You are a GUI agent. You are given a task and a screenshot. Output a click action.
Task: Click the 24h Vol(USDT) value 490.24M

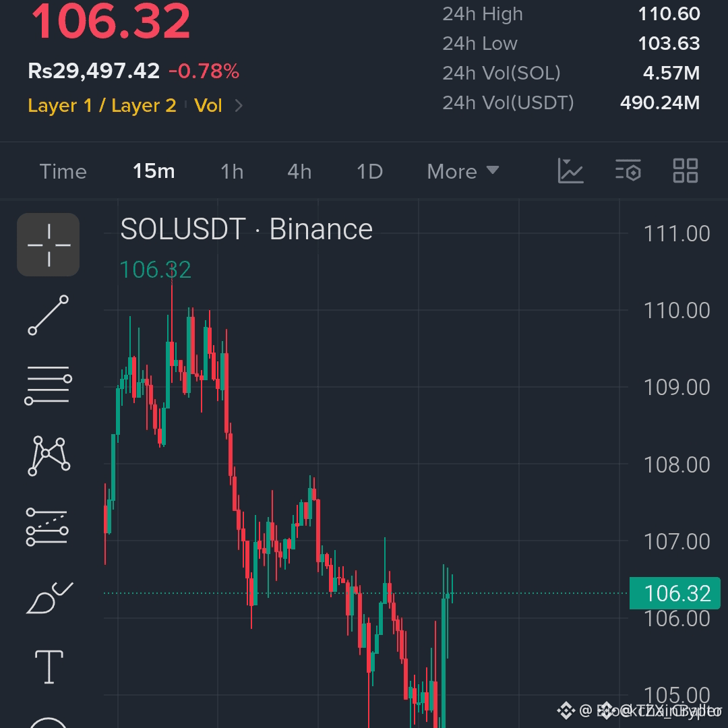click(x=660, y=102)
